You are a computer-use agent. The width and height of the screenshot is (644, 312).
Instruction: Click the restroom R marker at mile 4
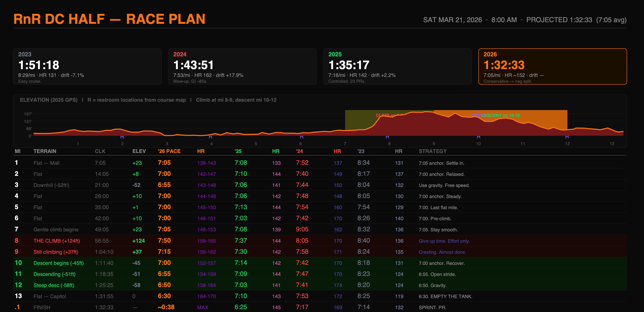tap(211, 137)
